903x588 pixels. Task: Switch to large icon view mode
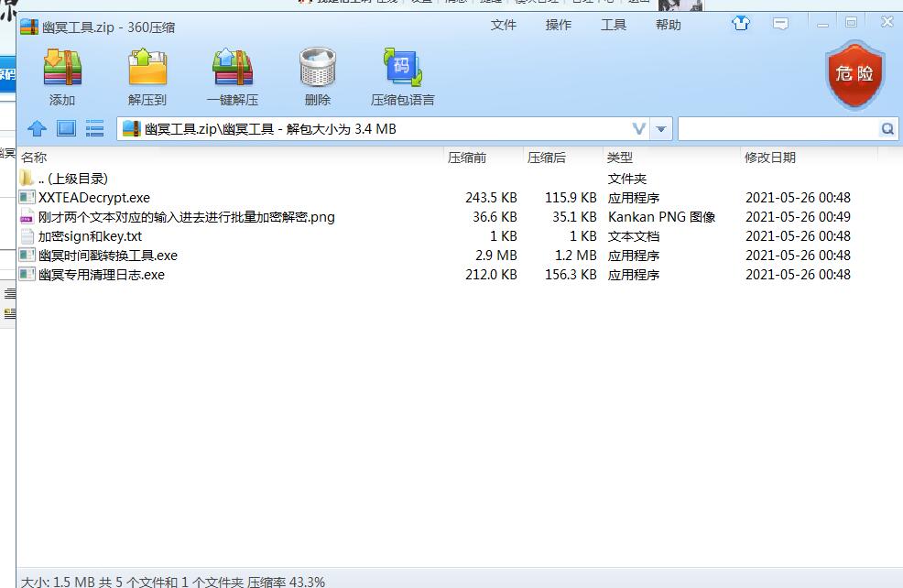pos(66,129)
